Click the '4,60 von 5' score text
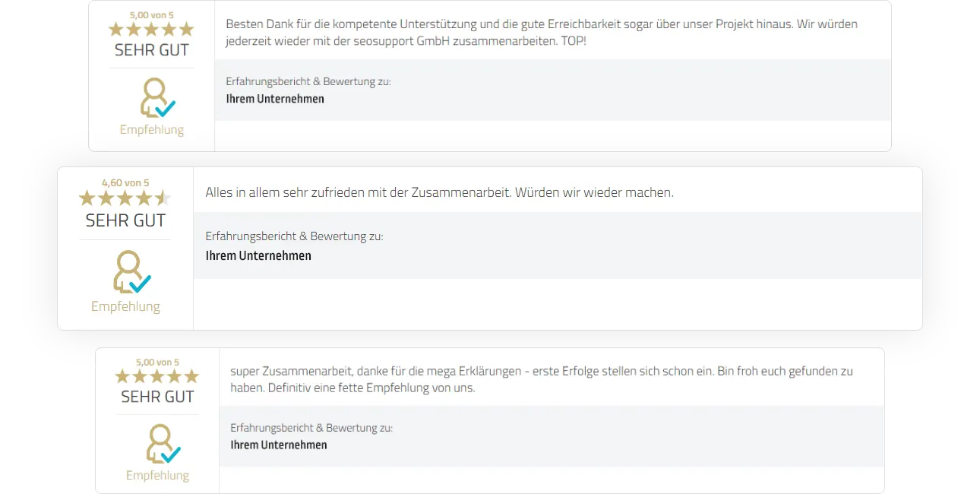 click(125, 182)
